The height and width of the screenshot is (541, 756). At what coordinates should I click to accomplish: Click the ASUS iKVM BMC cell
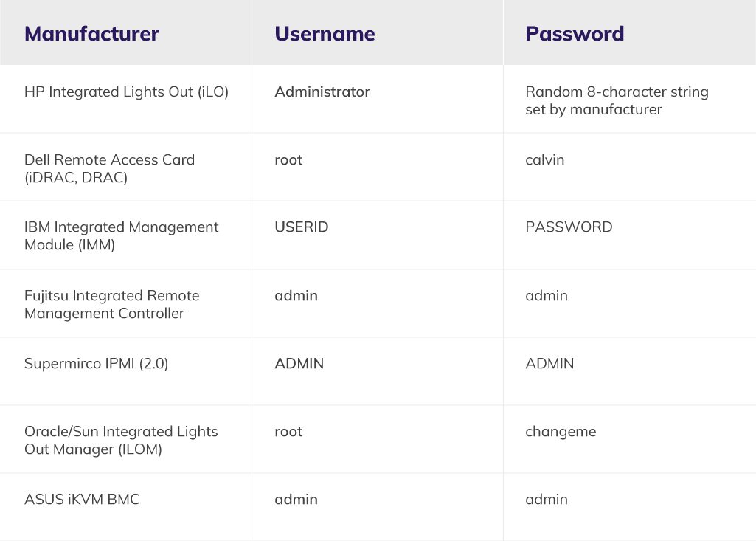[x=82, y=500]
